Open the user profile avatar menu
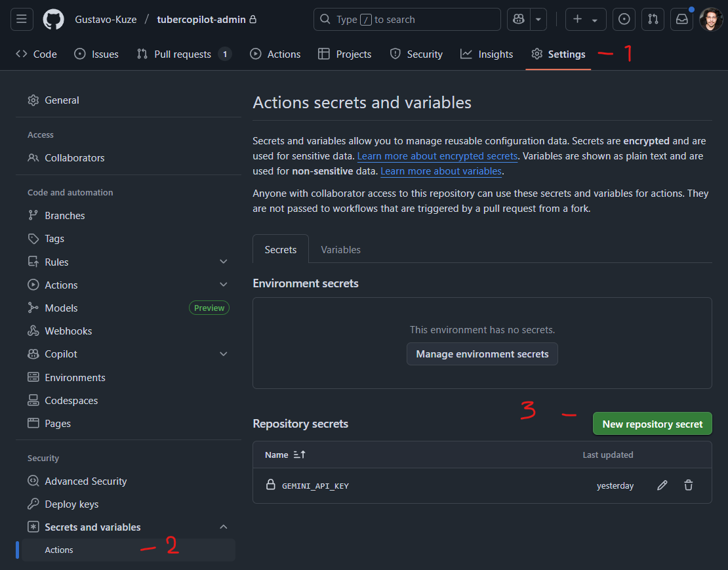This screenshot has height=570, width=728. (711, 20)
